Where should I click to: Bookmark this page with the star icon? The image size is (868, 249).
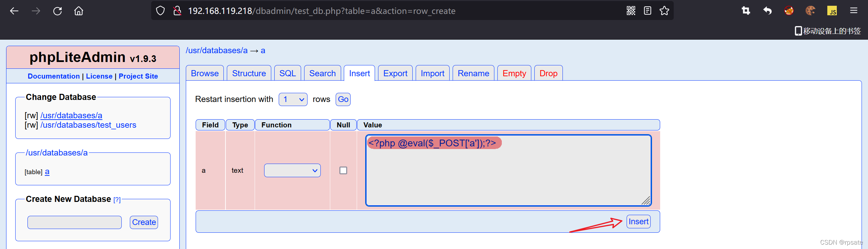(664, 11)
